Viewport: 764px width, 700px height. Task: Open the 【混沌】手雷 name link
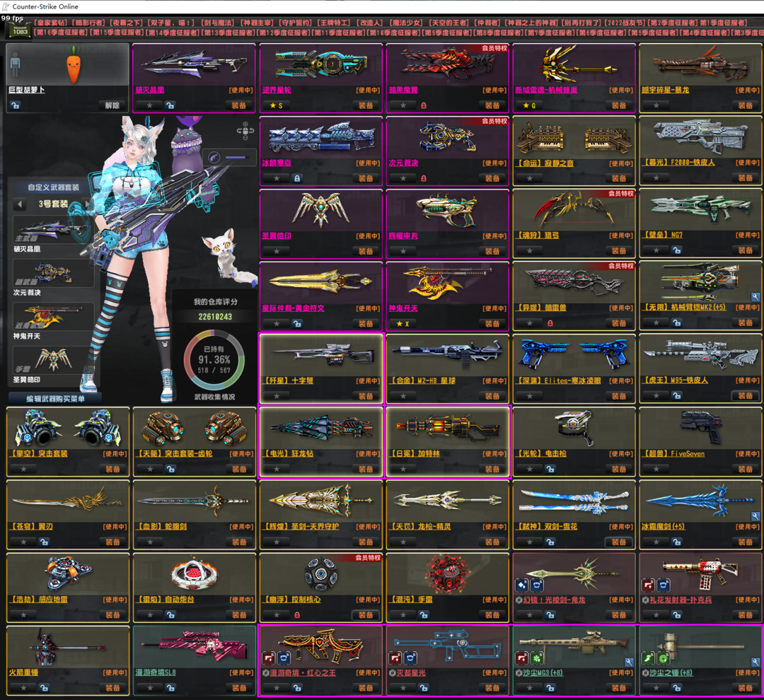(411, 599)
